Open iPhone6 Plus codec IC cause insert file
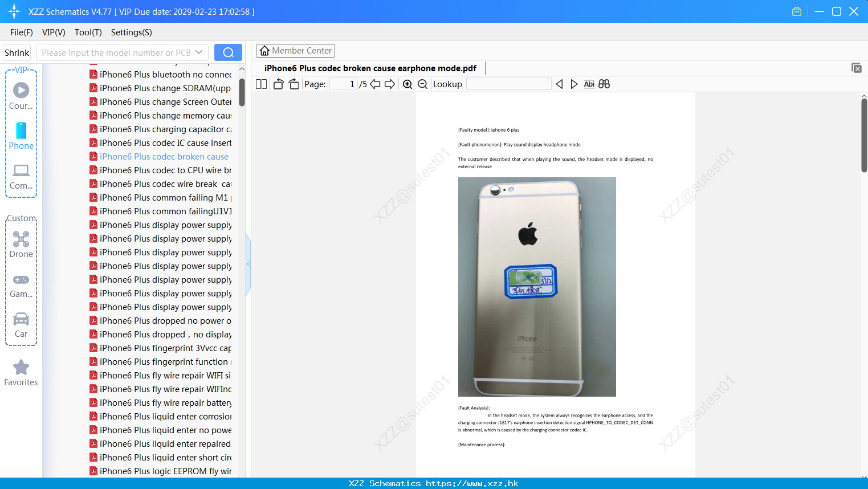This screenshot has height=489, width=868. pyautogui.click(x=161, y=143)
